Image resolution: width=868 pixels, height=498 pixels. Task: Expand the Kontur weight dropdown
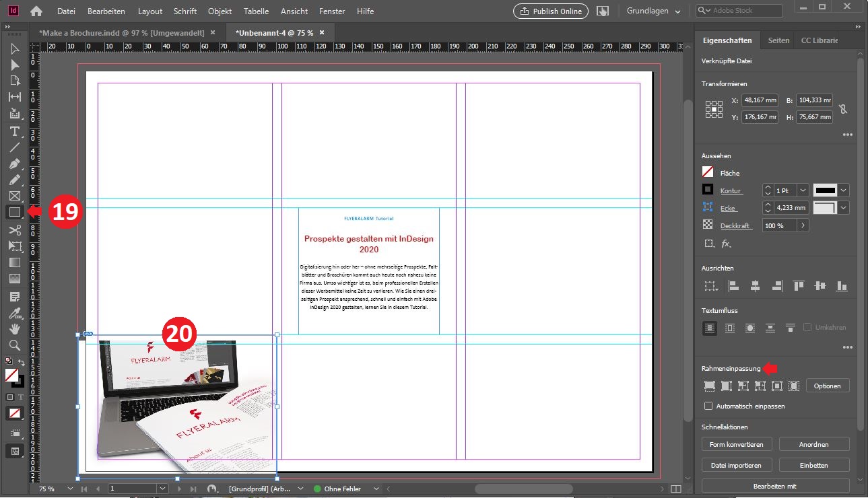coord(803,190)
